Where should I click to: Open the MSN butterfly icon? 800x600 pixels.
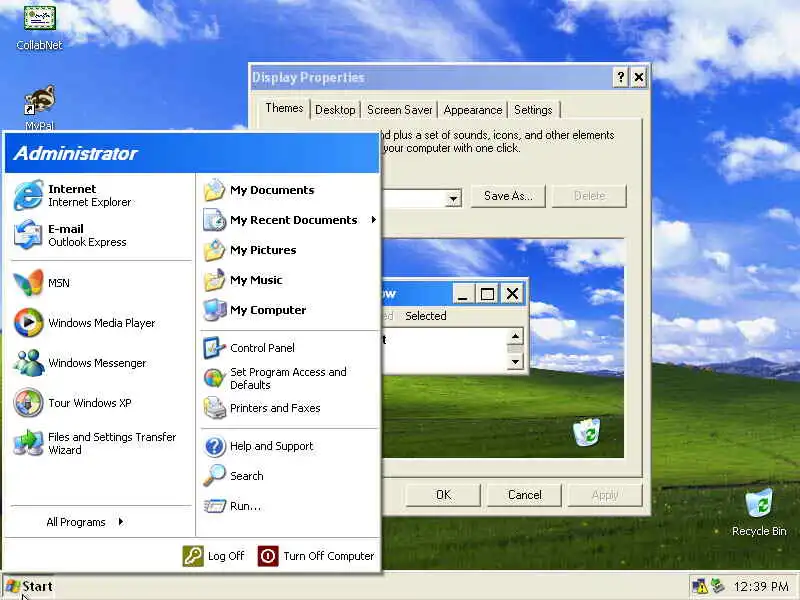(x=28, y=283)
